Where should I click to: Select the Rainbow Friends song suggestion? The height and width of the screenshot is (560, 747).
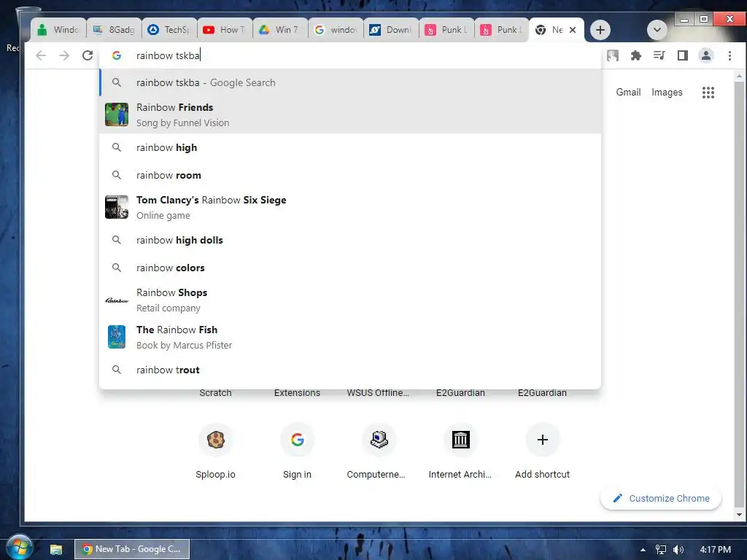click(350, 114)
